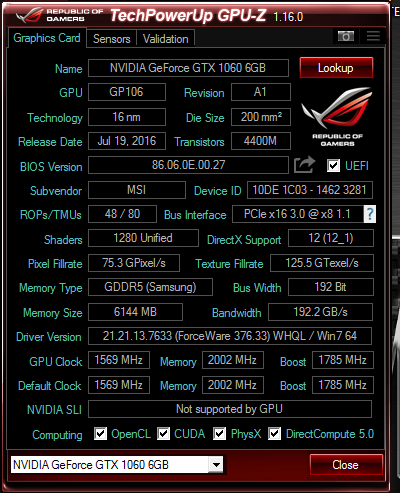Click the BIOS share export icon

[x=304, y=165]
